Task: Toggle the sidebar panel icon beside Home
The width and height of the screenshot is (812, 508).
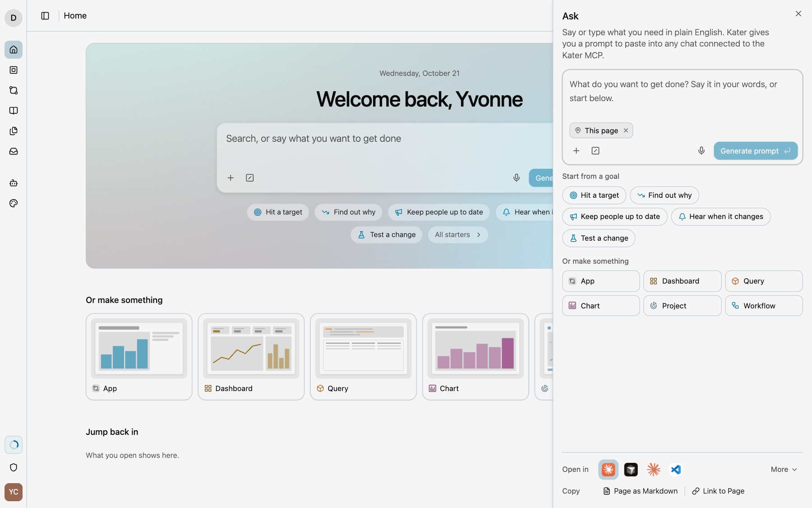Action: tap(45, 16)
